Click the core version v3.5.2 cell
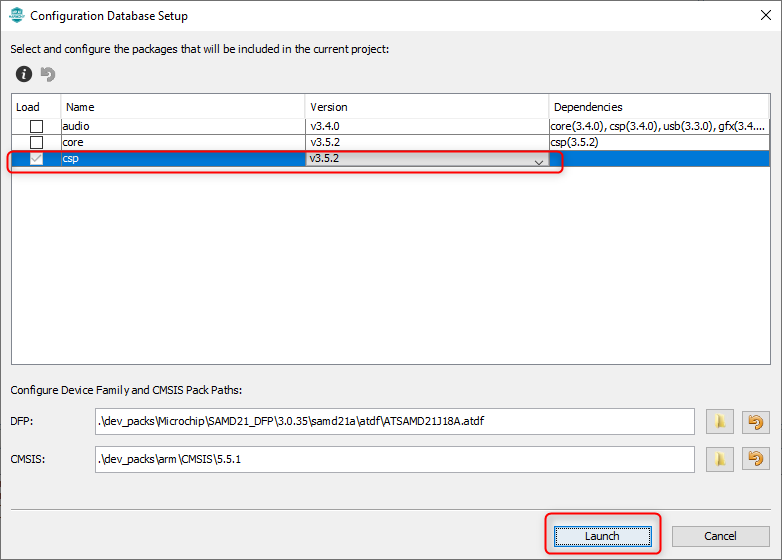Viewport: 782px width, 560px height. pos(426,143)
